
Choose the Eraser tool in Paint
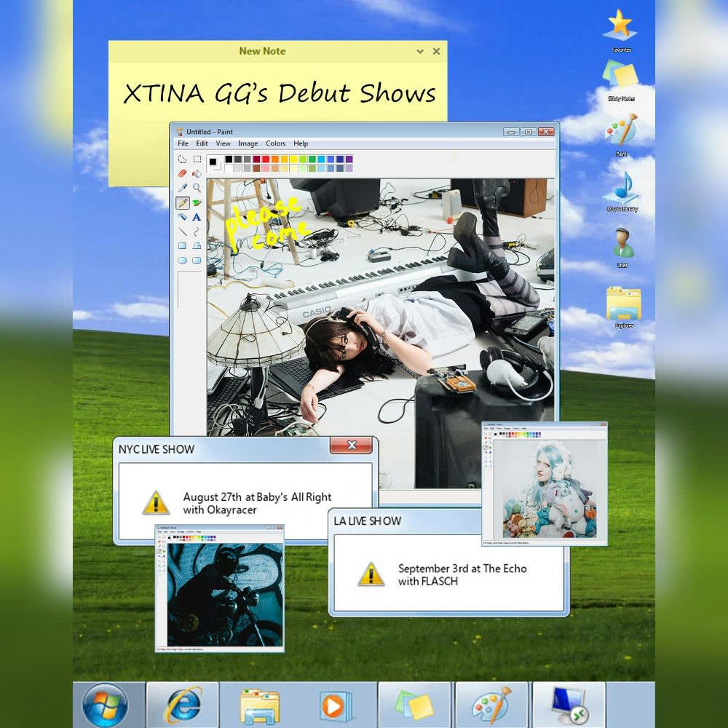point(183,173)
